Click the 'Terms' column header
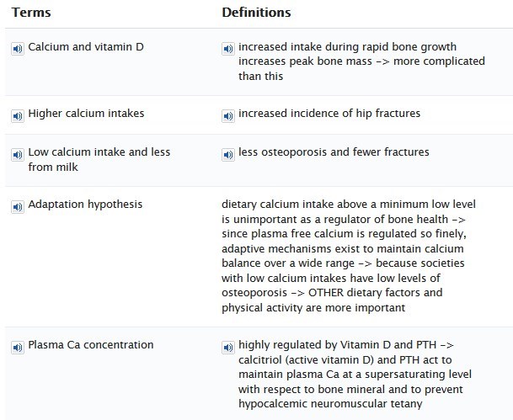Viewport: 513px width, 420px height. coord(31,13)
